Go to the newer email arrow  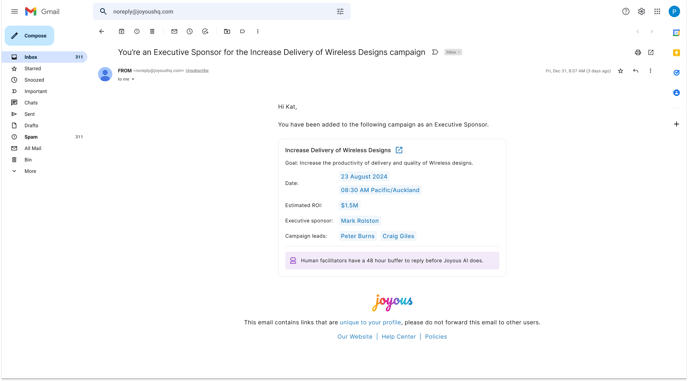click(638, 32)
